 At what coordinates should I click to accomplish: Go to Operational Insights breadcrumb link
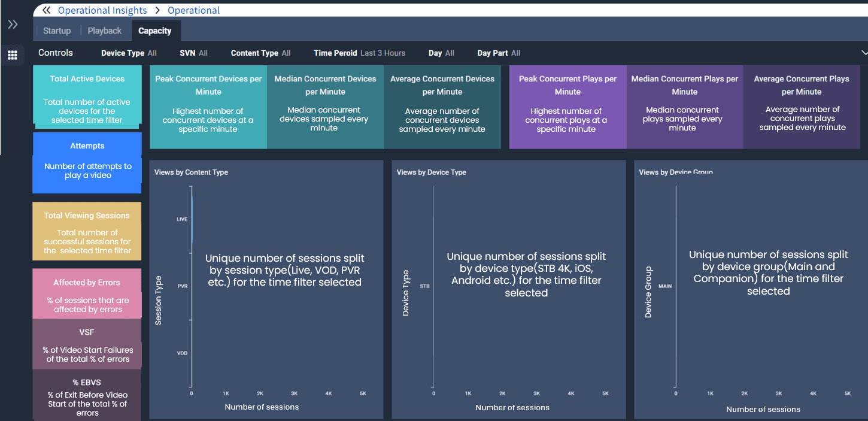click(102, 10)
